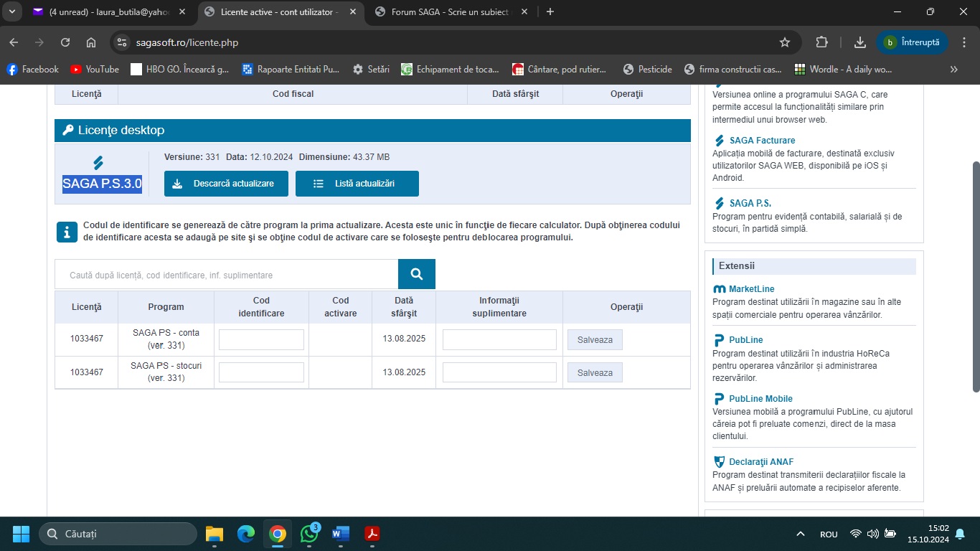
Task: Open the tab search dropdown arrow
Action: coord(11,11)
